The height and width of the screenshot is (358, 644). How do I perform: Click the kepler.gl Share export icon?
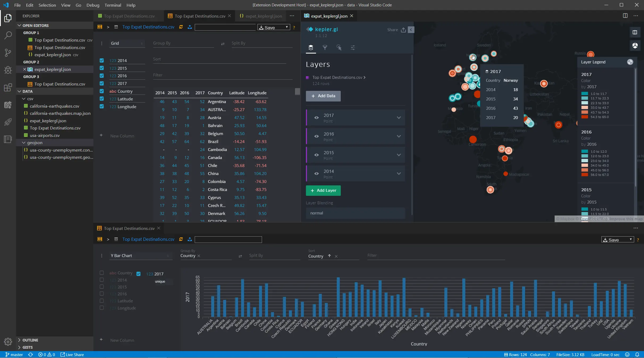click(x=403, y=30)
